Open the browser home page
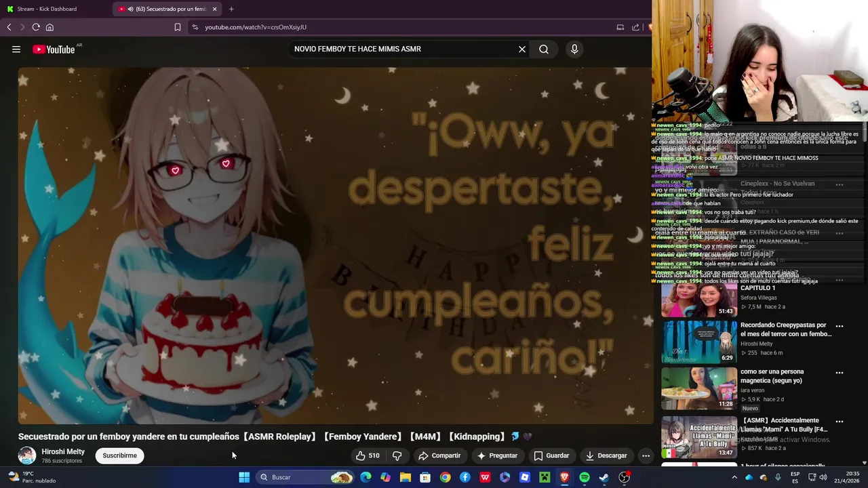Viewport: 868px width, 488px height. [50, 27]
